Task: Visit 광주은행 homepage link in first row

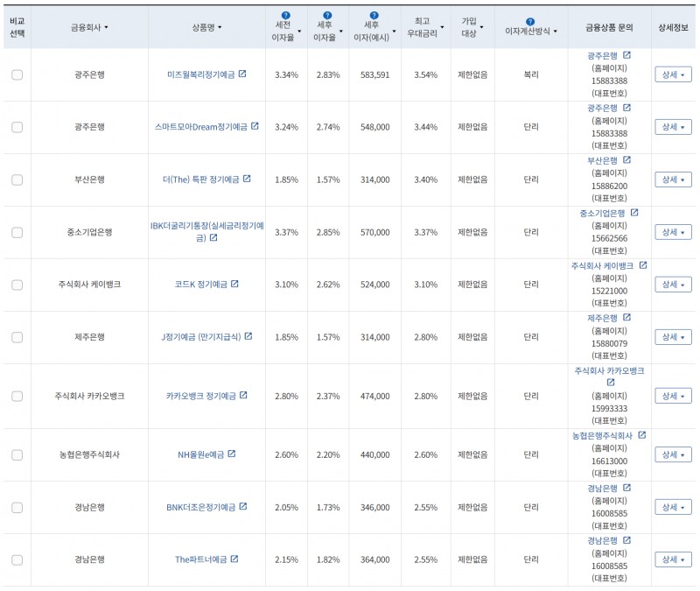Action: tap(602, 56)
